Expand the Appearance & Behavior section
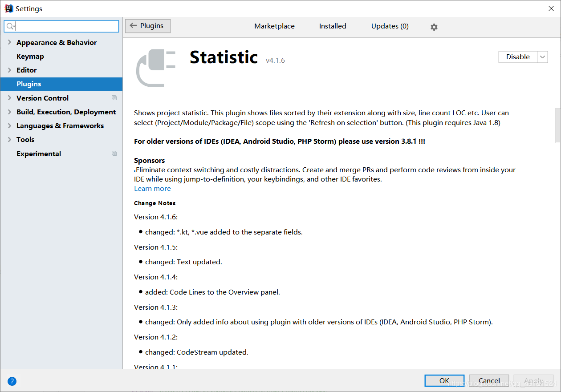Viewport: 561px width, 392px height. coord(9,42)
